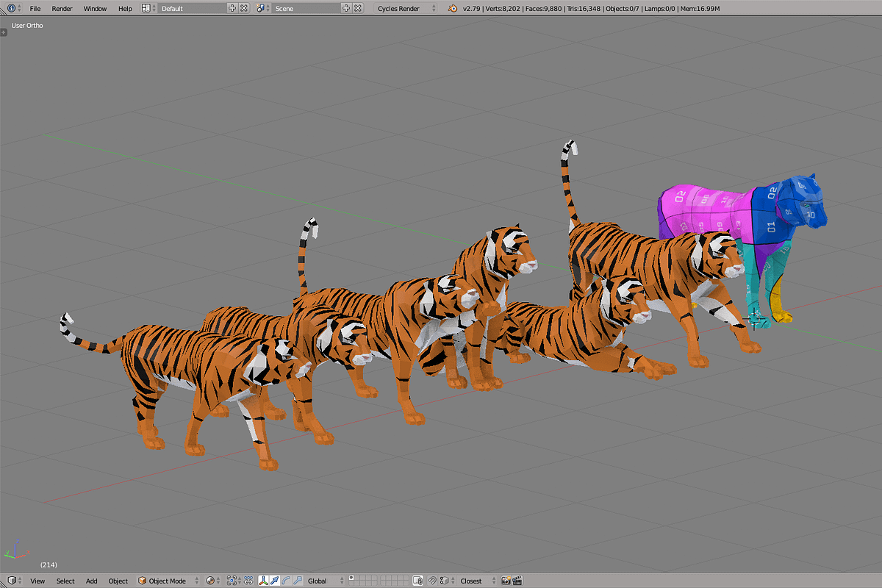The height and width of the screenshot is (588, 882).
Task: Open the Object Mode dropdown
Action: pyautogui.click(x=168, y=581)
